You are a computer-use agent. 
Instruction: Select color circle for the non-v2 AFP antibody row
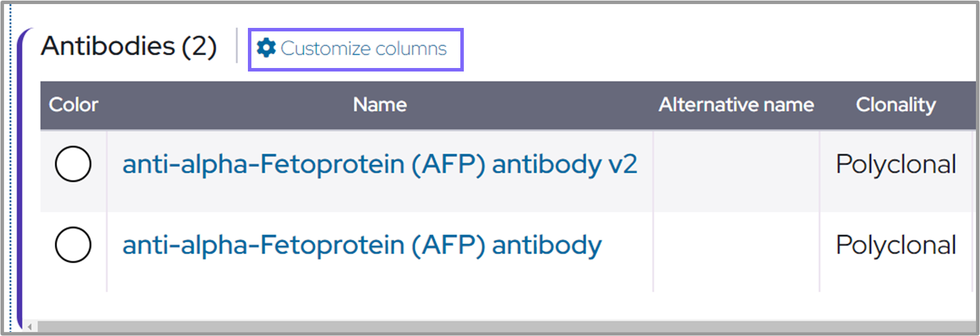click(x=73, y=245)
